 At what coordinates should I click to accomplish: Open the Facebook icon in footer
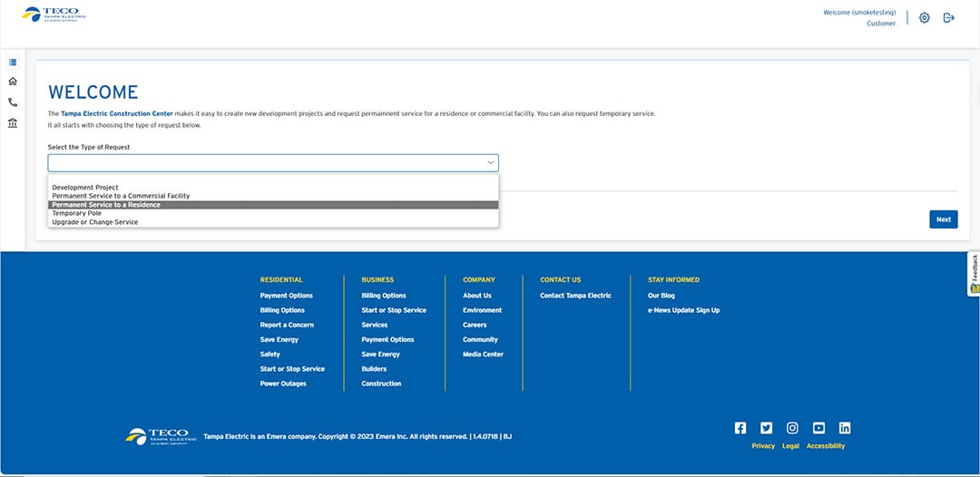click(x=740, y=428)
